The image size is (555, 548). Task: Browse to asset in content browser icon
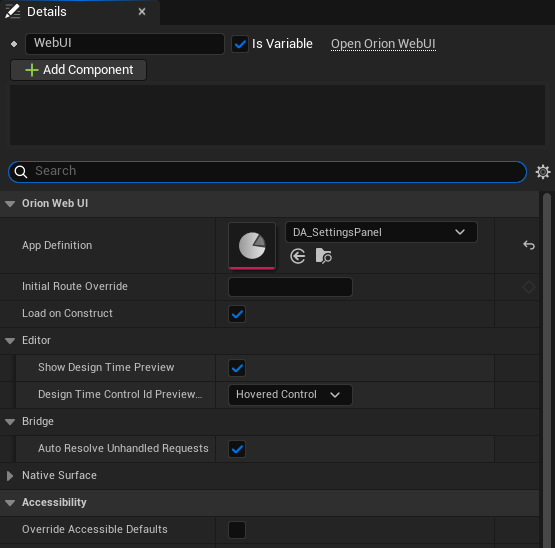(x=324, y=256)
